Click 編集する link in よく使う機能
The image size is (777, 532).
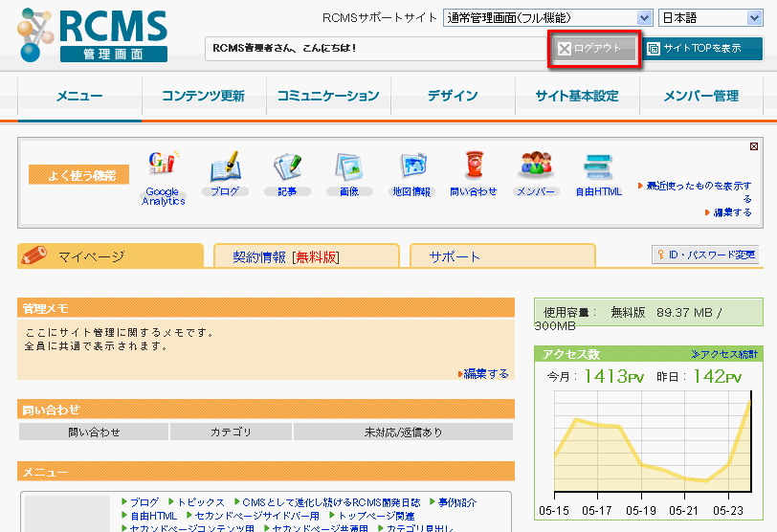click(x=732, y=212)
